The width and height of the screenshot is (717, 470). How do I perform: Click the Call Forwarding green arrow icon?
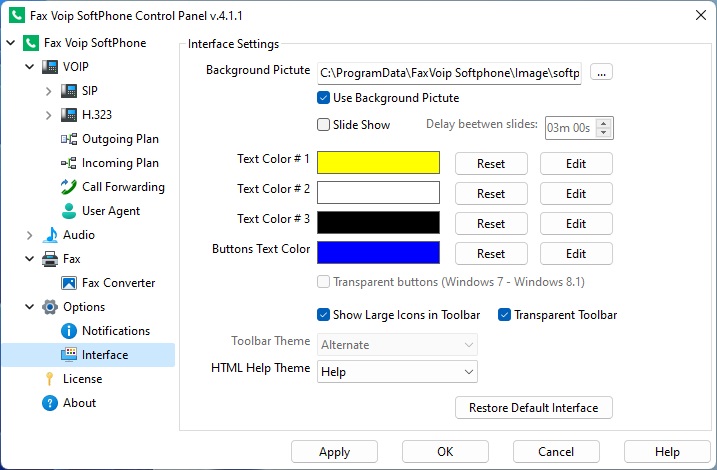tap(69, 187)
